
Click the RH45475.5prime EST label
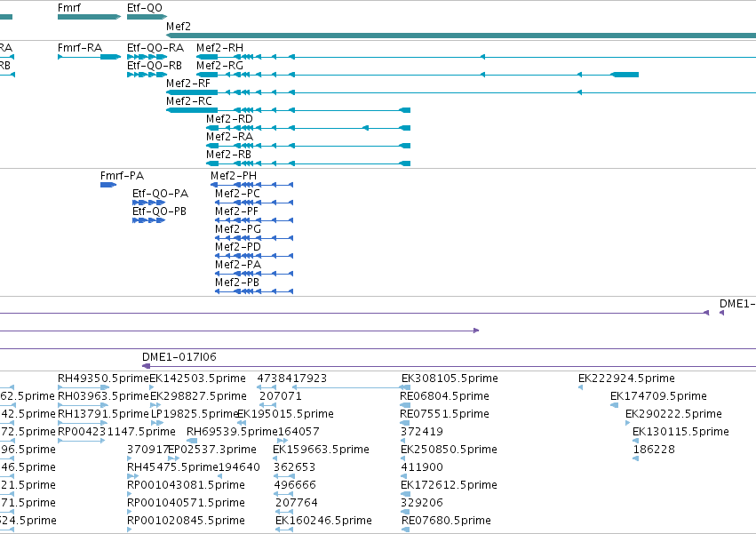click(172, 467)
